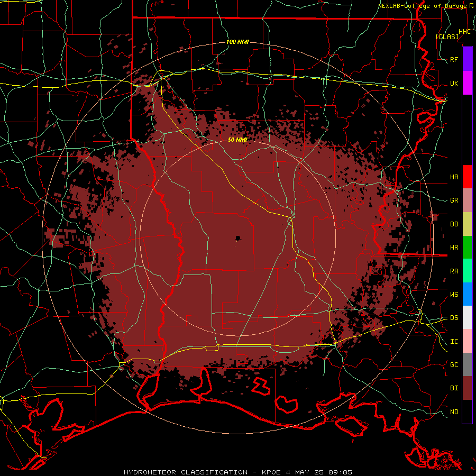Screen dimensions: 476x476
Task: Click the KPOE radar site identifier
Action: point(272,472)
